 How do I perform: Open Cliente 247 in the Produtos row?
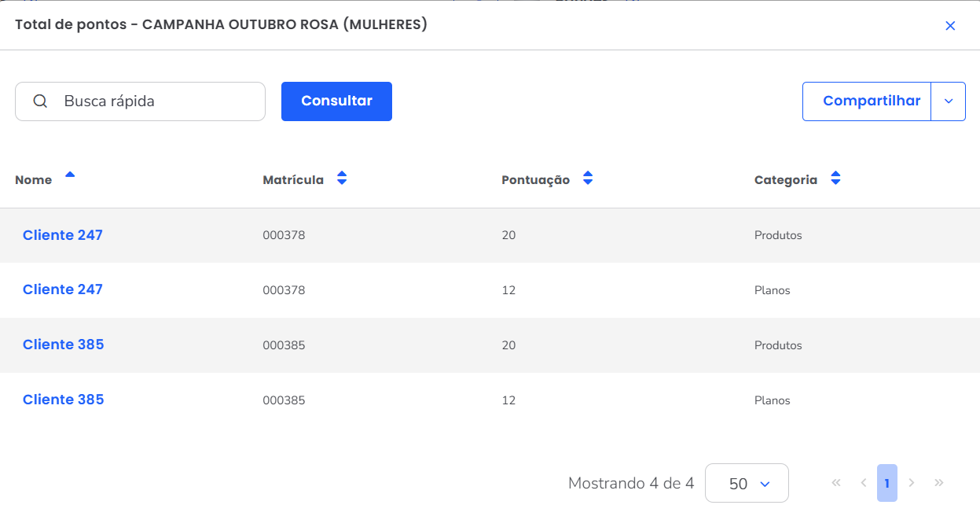(x=63, y=235)
